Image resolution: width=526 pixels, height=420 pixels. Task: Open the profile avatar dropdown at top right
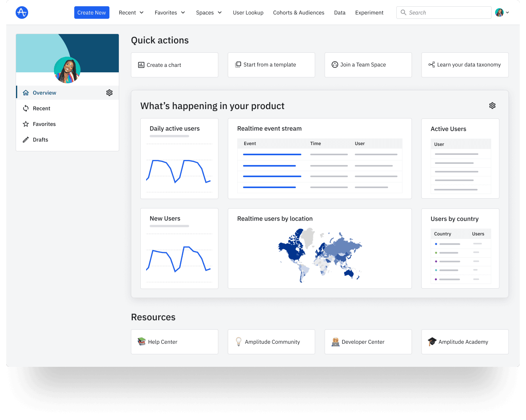[x=501, y=12]
